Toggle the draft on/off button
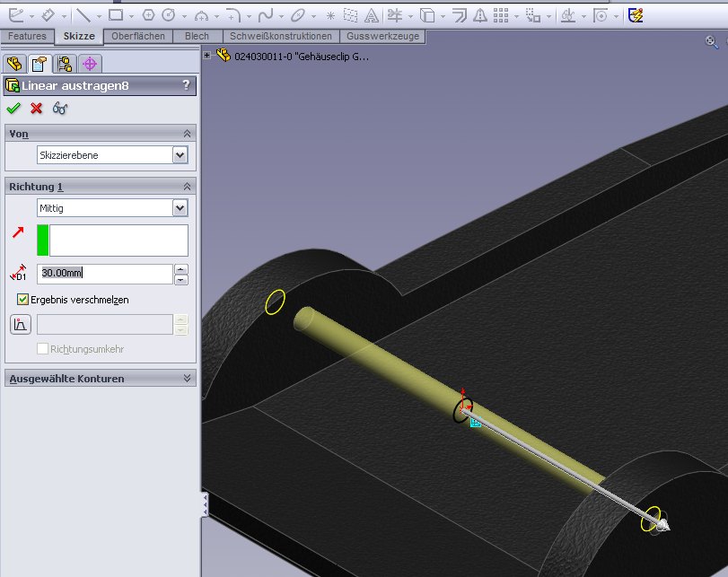The height and width of the screenshot is (577, 728). point(21,325)
